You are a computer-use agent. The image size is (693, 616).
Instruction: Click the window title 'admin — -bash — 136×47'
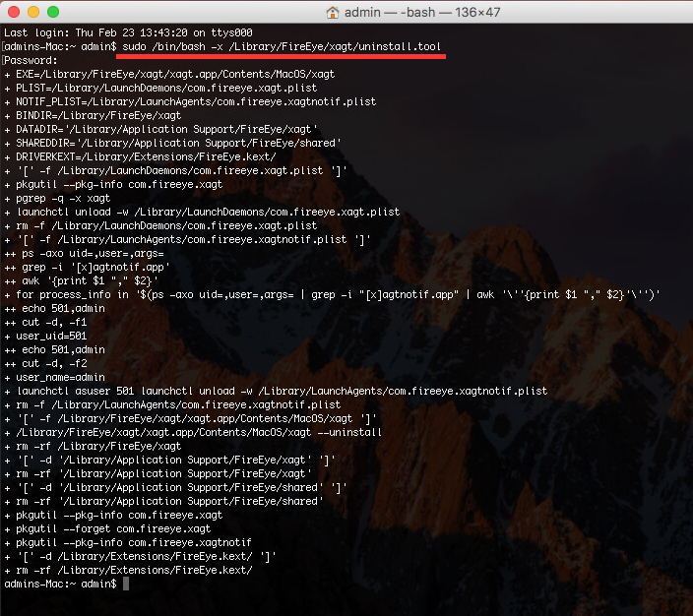[422, 13]
